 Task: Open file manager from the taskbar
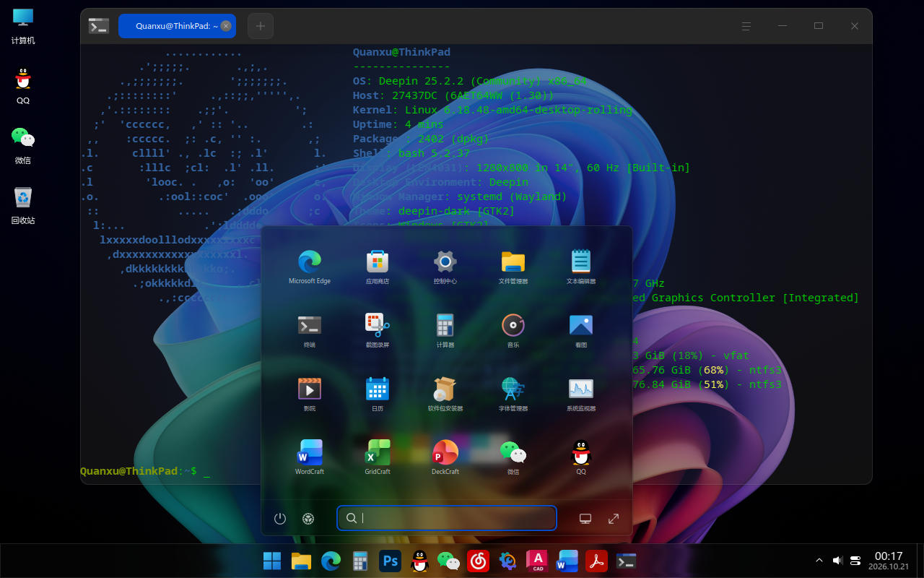coord(301,561)
